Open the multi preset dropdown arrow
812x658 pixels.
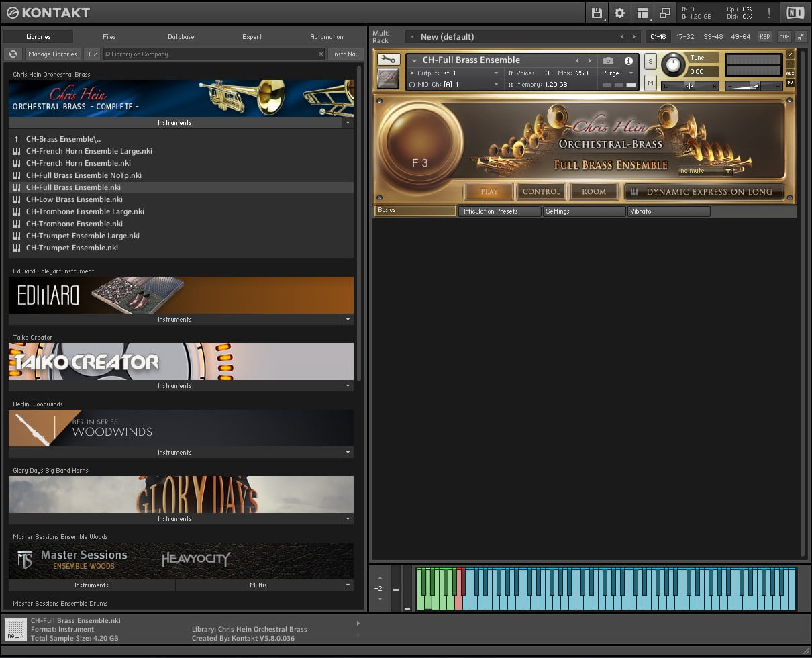(412, 37)
